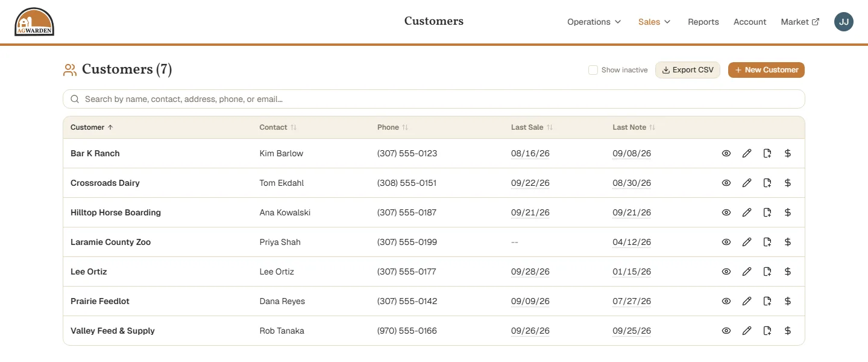Image resolution: width=868 pixels, height=362 pixels.
Task: Click Prairie Feedlot last sale 09/09/26
Action: tap(530, 301)
